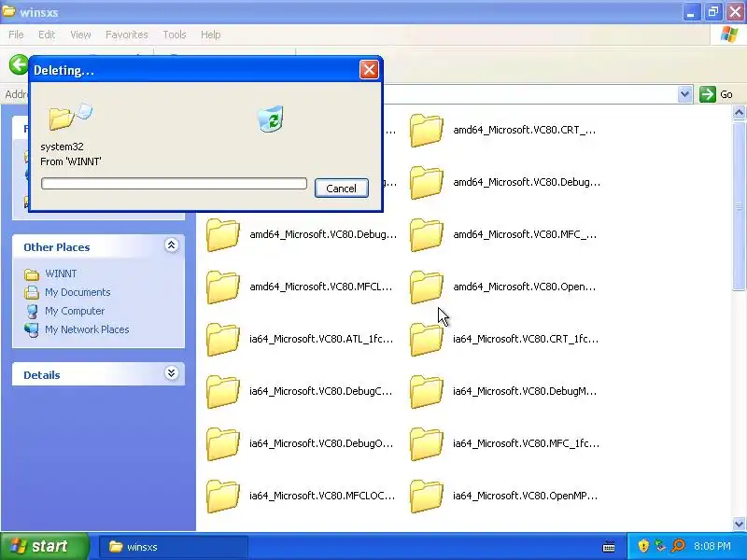Select amd64_Microsoft.VC80.Debug folder in left column
Screen dimensions: 747x560
coord(223,235)
